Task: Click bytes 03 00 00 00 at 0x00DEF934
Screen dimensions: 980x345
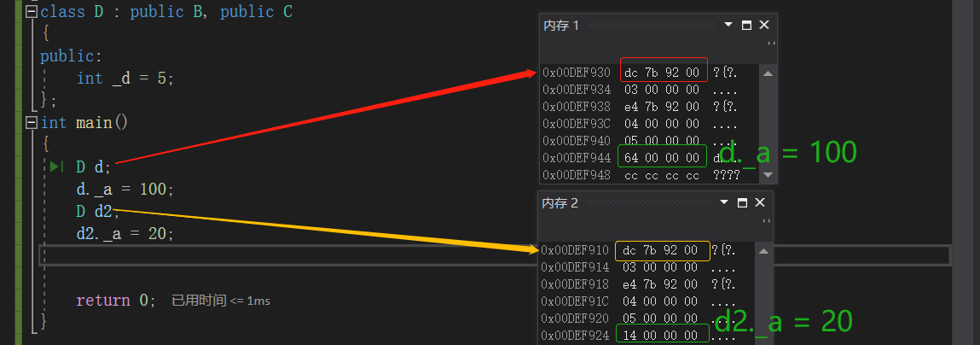Action: (x=662, y=91)
